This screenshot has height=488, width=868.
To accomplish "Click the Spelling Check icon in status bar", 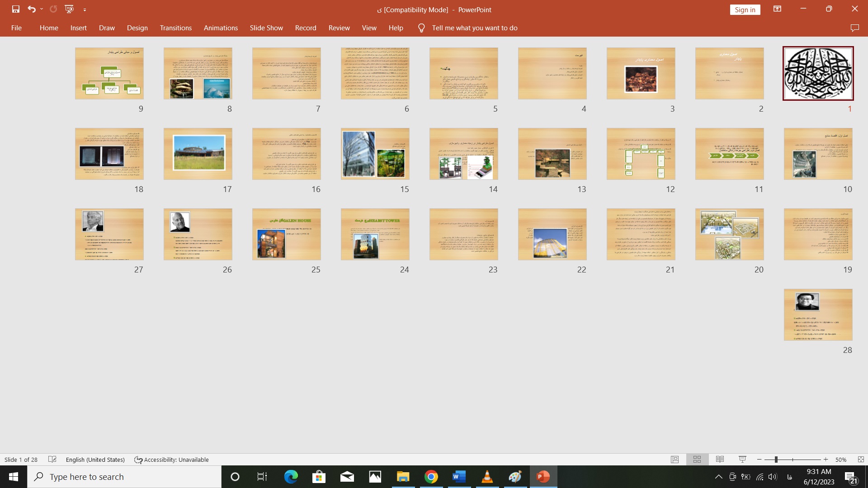I will click(x=52, y=460).
